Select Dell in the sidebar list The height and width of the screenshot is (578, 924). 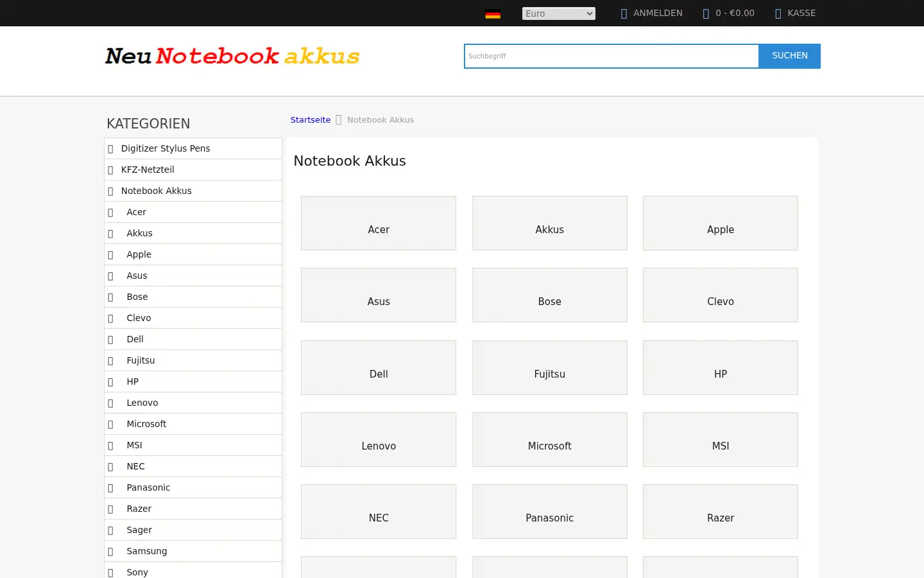coord(193,339)
